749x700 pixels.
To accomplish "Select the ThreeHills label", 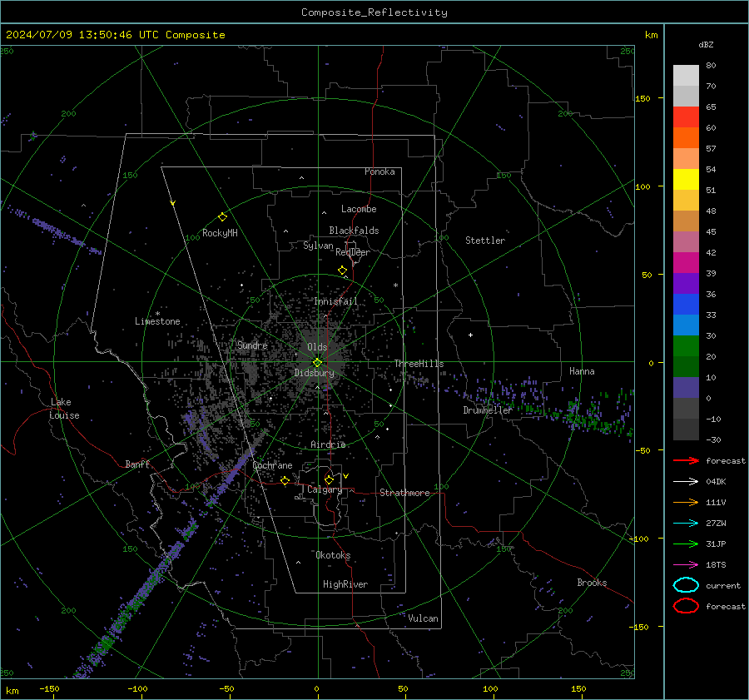I will 419,364.
